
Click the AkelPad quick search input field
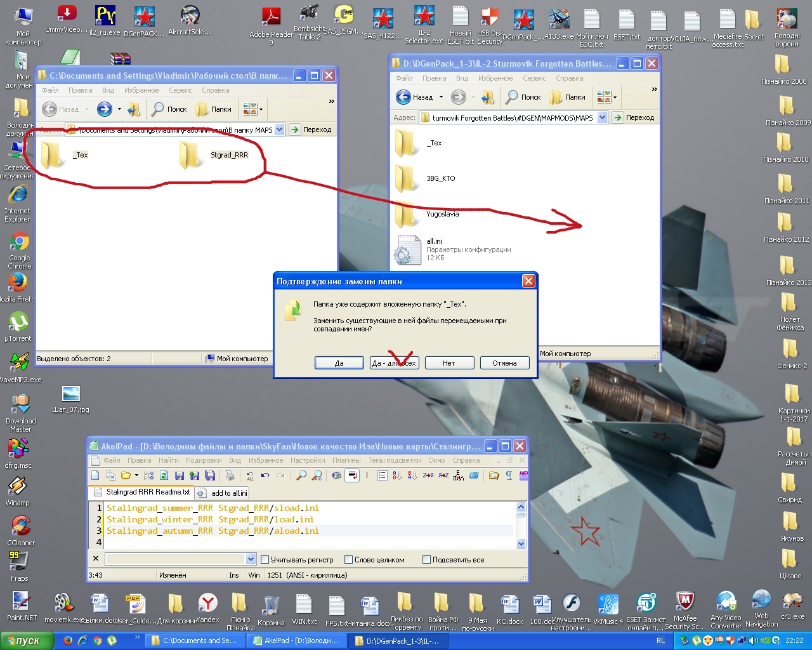point(175,559)
